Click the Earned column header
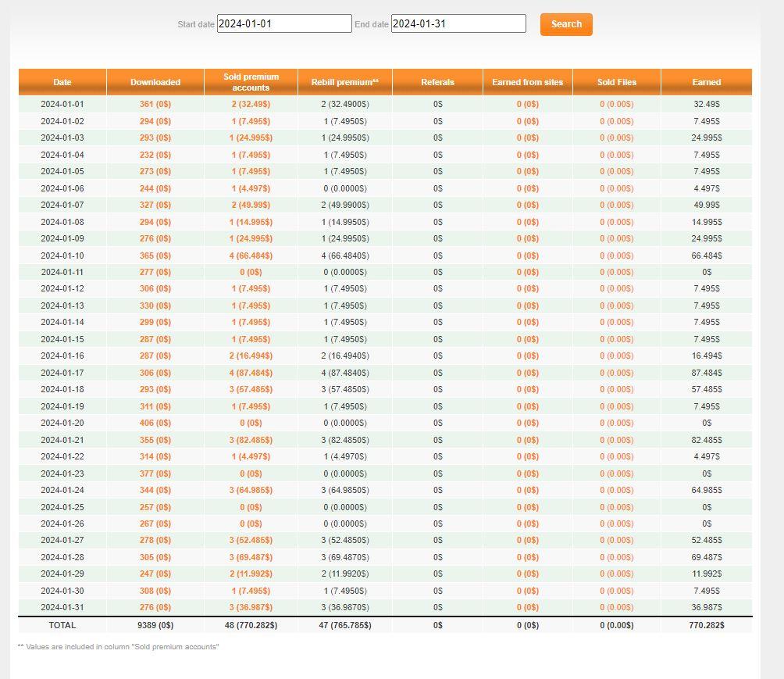The width and height of the screenshot is (784, 679). coord(706,82)
